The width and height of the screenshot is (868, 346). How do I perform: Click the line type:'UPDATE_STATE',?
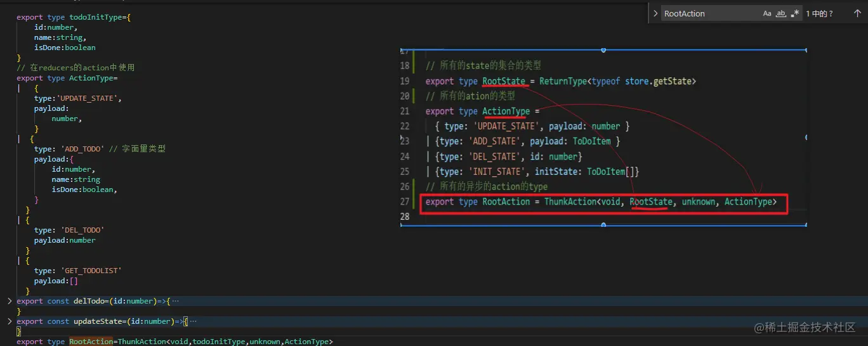tap(77, 98)
